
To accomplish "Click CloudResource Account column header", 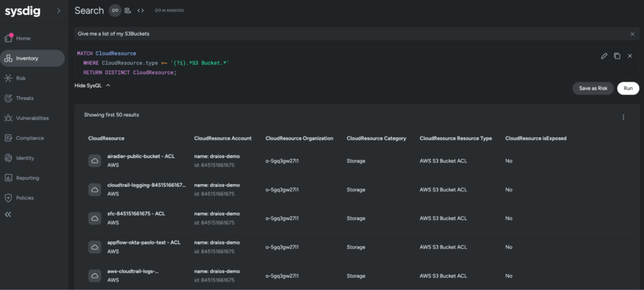I will [x=223, y=139].
